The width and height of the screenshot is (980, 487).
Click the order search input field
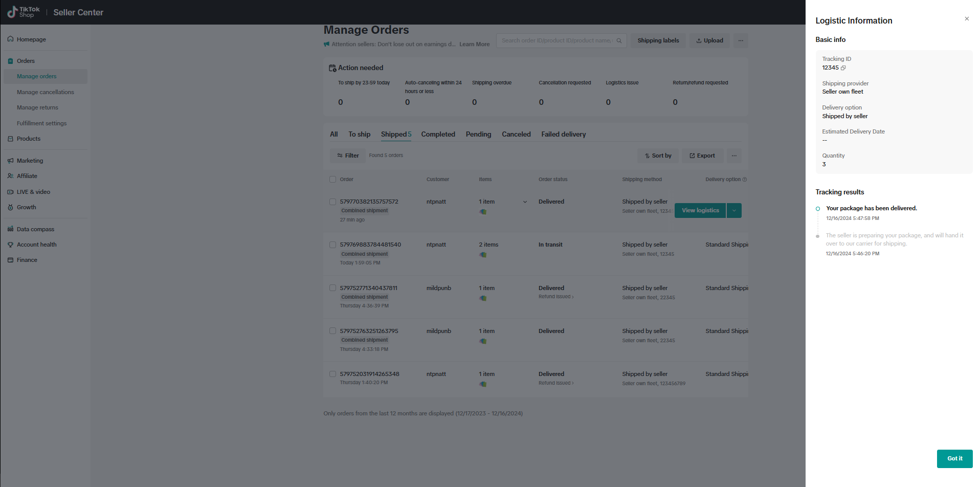pyautogui.click(x=556, y=41)
